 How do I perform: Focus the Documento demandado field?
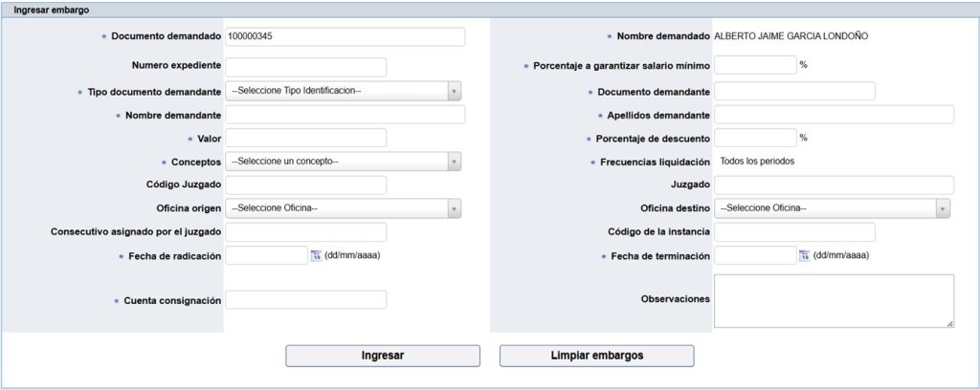[x=345, y=36]
